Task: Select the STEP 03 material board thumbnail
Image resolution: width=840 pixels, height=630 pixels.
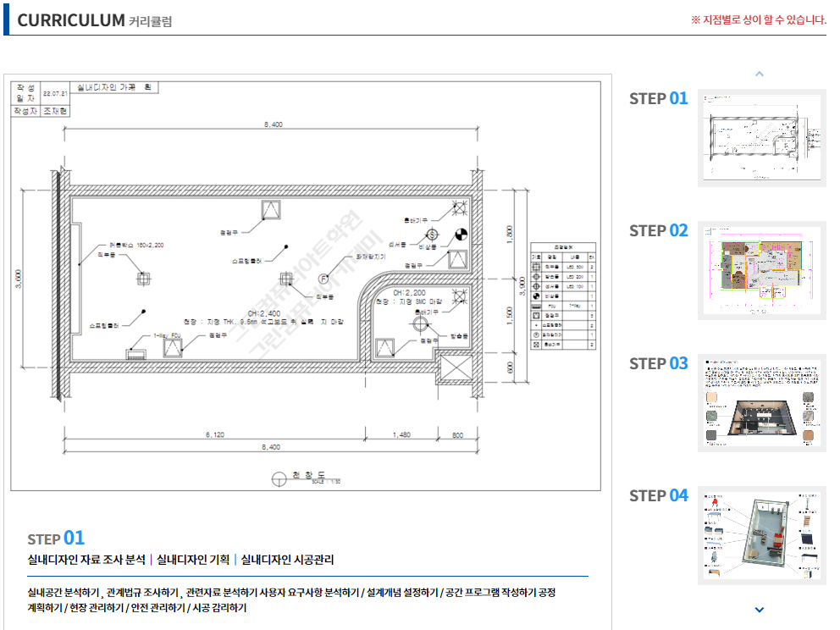Action: (761, 403)
